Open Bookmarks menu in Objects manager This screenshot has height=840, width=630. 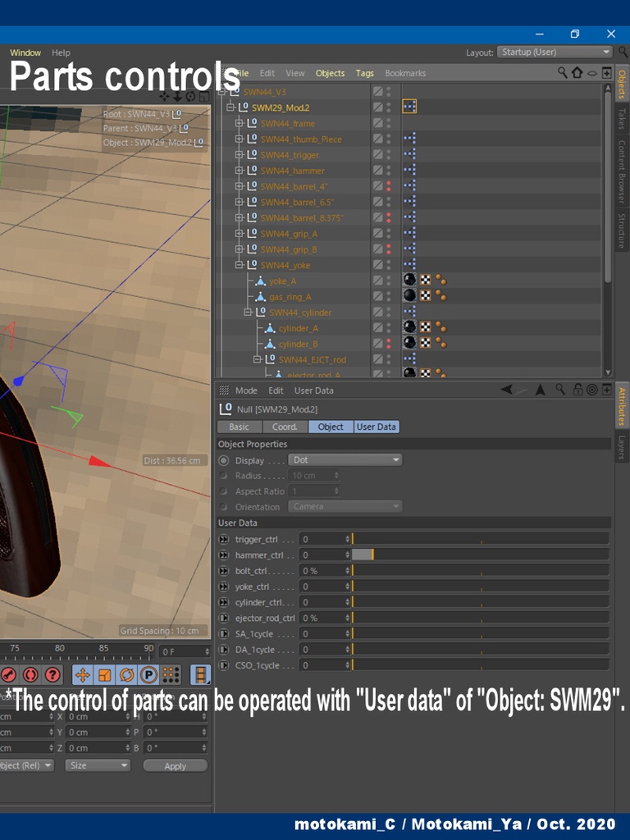pos(405,73)
